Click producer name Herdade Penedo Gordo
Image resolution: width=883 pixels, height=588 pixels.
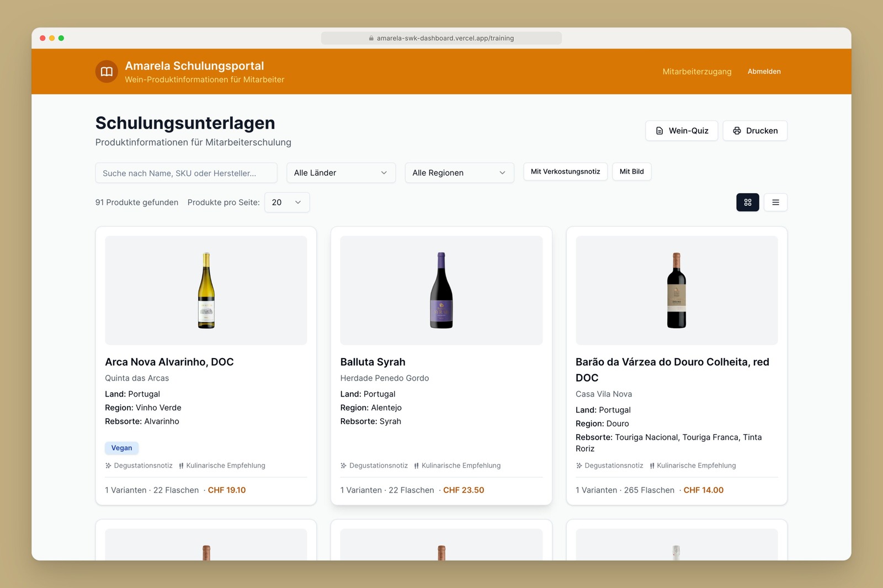tap(385, 378)
